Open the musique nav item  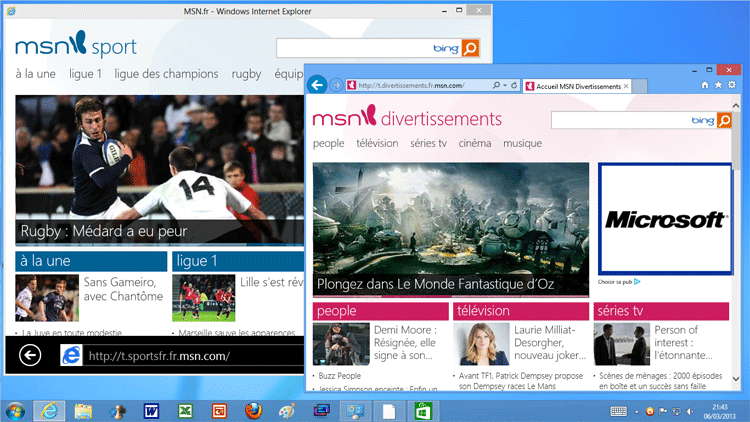[522, 143]
